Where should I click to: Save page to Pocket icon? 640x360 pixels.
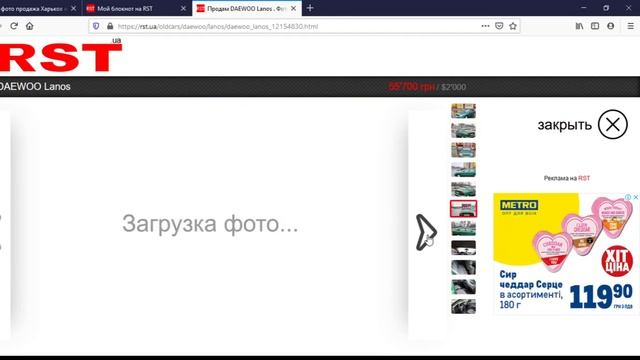(499, 26)
